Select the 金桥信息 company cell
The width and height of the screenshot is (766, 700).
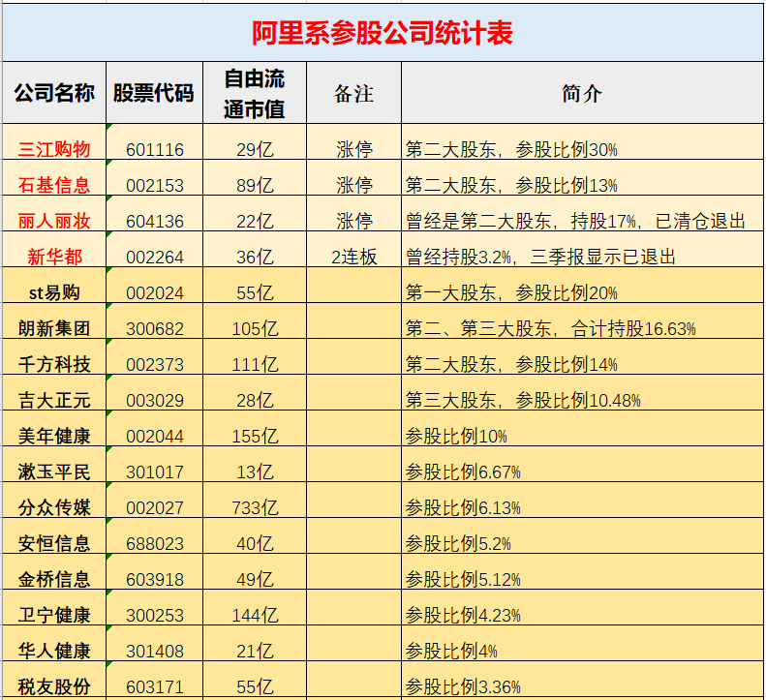(54, 571)
